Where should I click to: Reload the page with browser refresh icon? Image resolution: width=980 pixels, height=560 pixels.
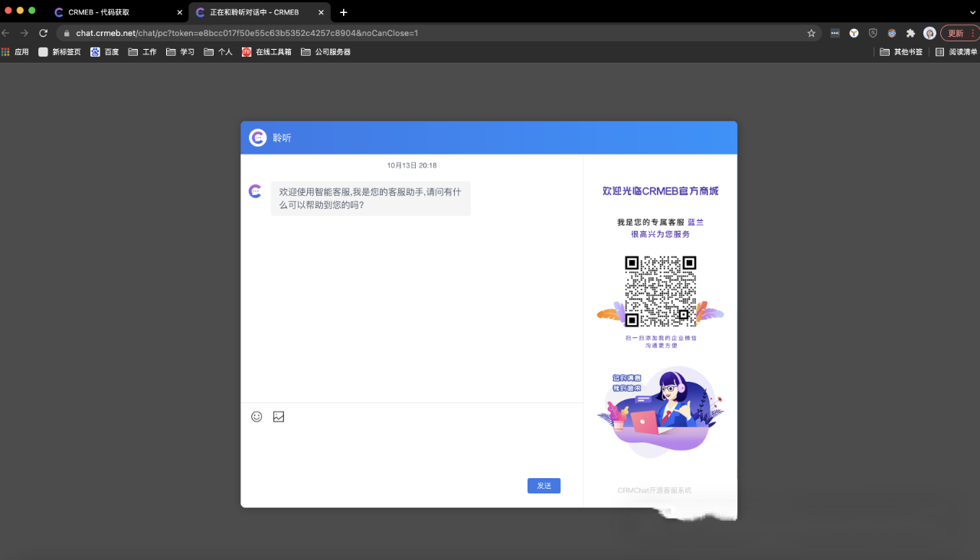[x=44, y=33]
